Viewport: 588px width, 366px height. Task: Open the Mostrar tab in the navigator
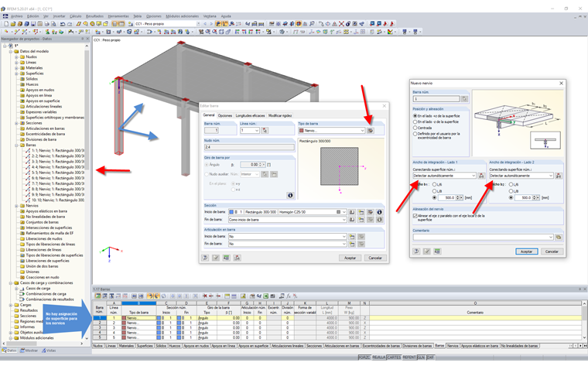coord(29,351)
